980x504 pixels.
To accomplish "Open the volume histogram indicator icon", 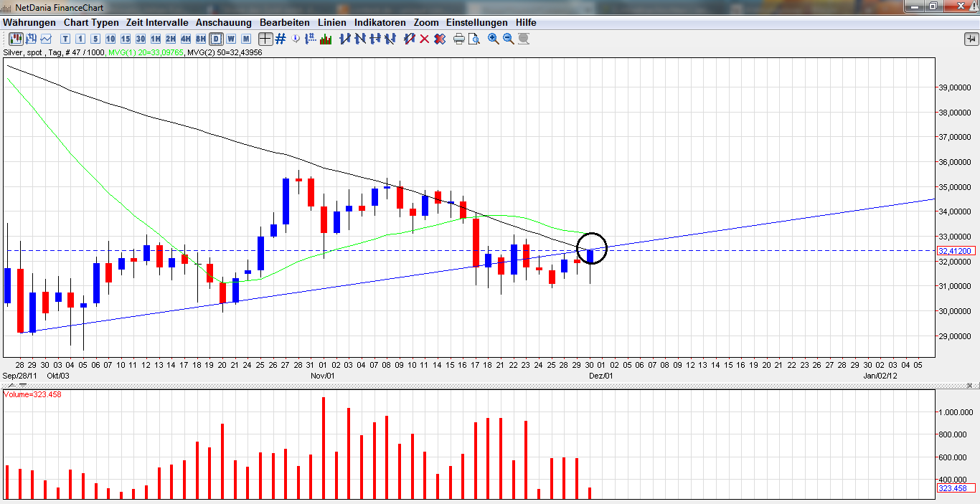I will 324,39.
